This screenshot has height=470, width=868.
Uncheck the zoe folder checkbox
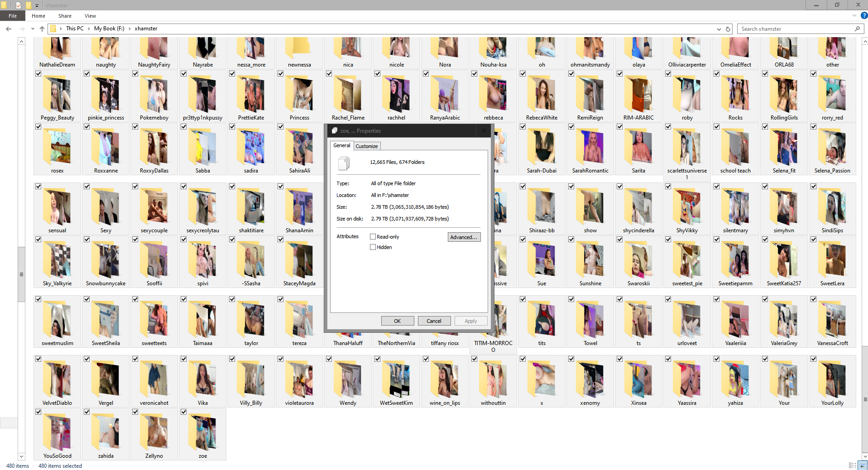click(184, 412)
